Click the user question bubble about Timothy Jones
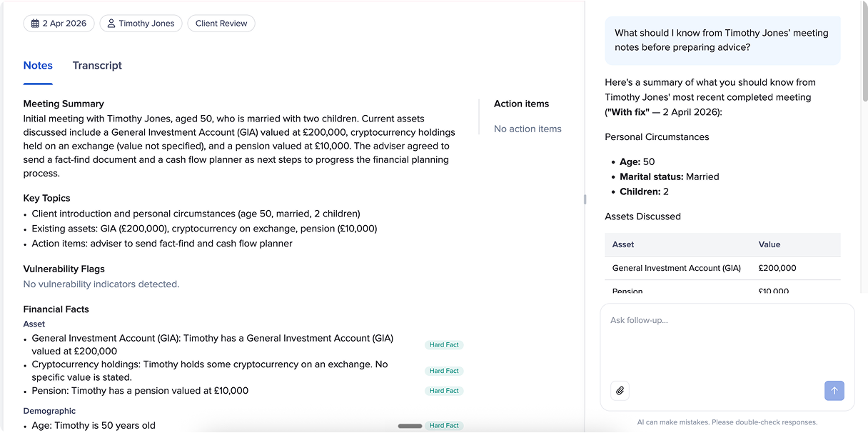868x433 pixels. point(722,40)
